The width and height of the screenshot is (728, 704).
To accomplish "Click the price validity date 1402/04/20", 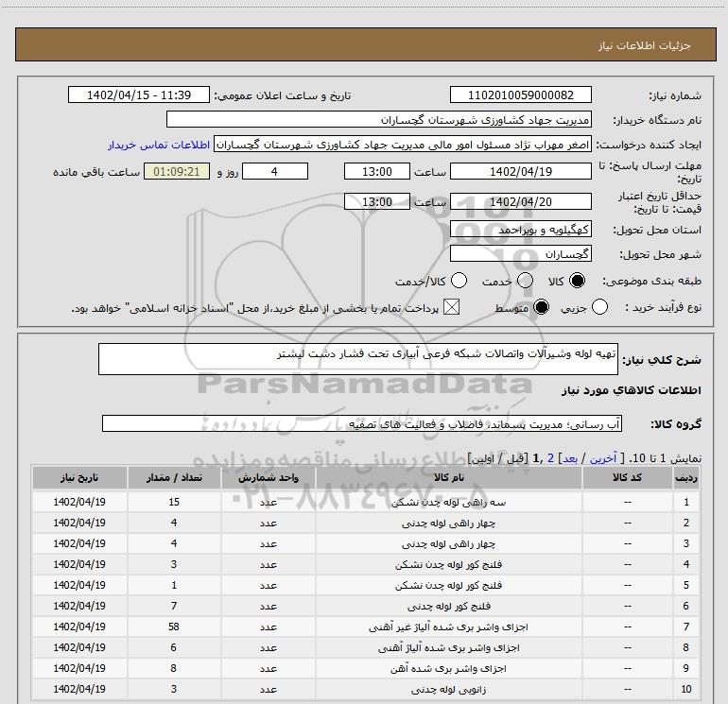I will 520,201.
